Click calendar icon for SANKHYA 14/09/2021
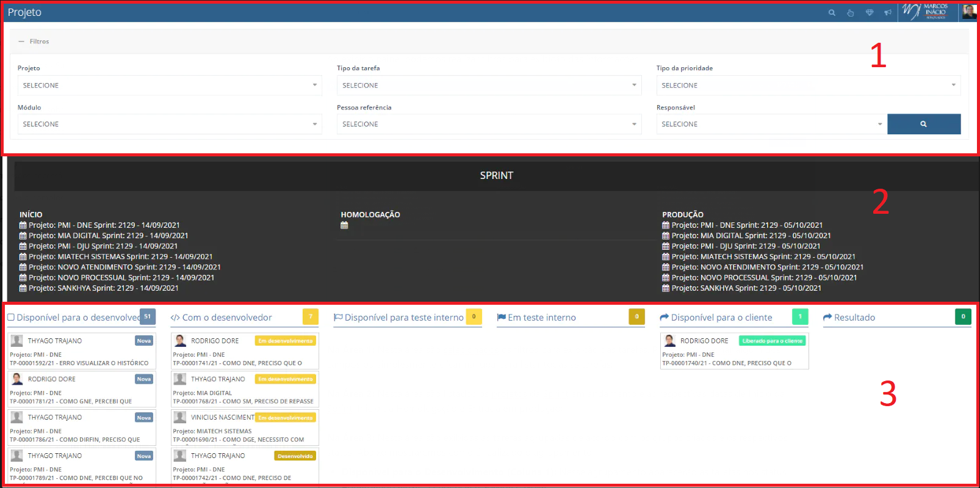Screen dimensions: 980x488 [23, 288]
